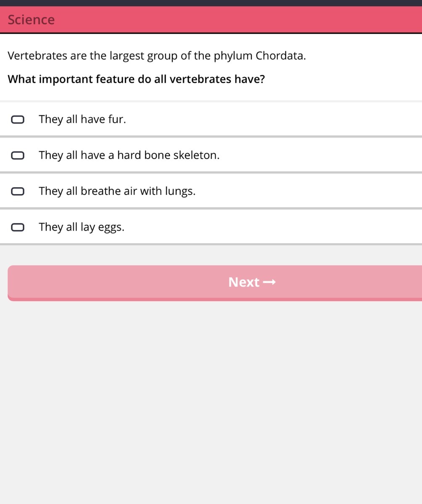
Task: Mark the 'They all lay eggs' checkbox
Action: click(x=17, y=227)
